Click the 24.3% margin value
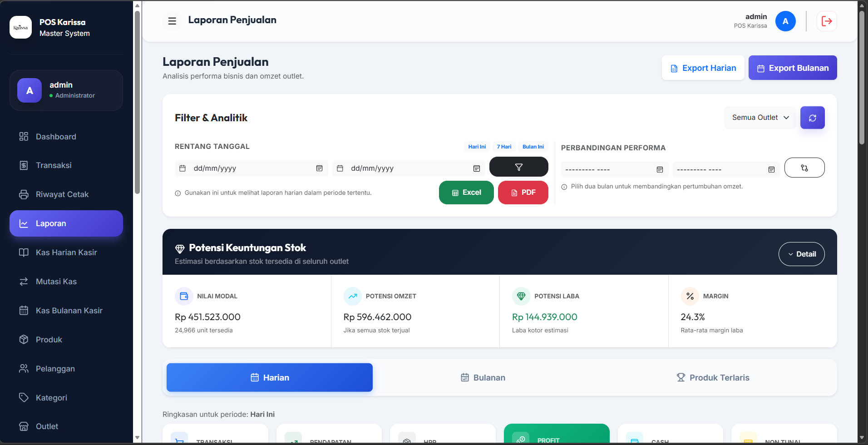868x445 pixels. 693,317
